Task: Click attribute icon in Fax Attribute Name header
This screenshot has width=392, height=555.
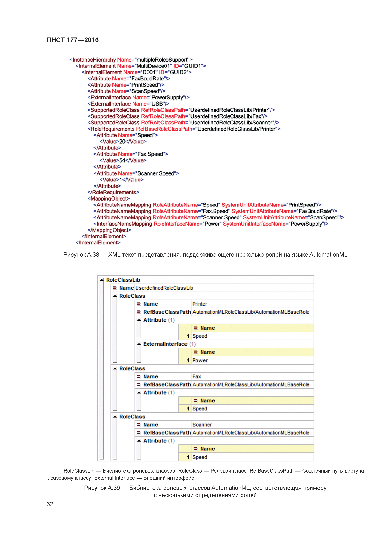Action: pyautogui.click(x=196, y=401)
